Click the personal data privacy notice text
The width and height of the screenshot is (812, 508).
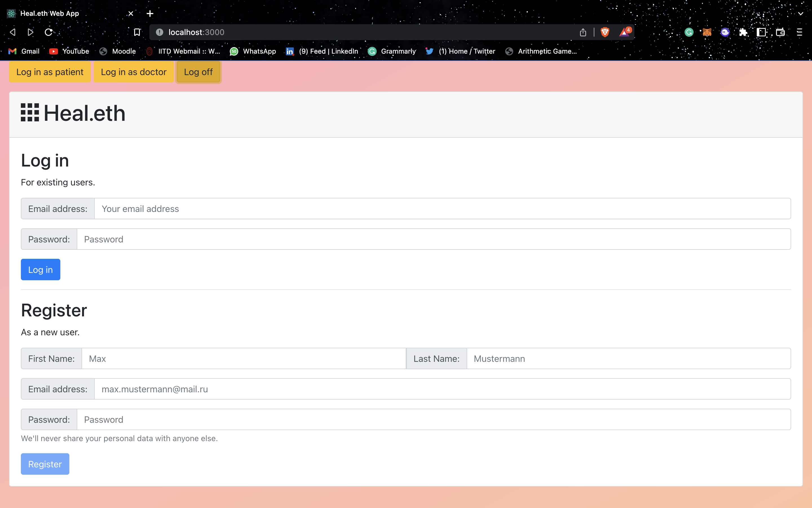(120, 439)
